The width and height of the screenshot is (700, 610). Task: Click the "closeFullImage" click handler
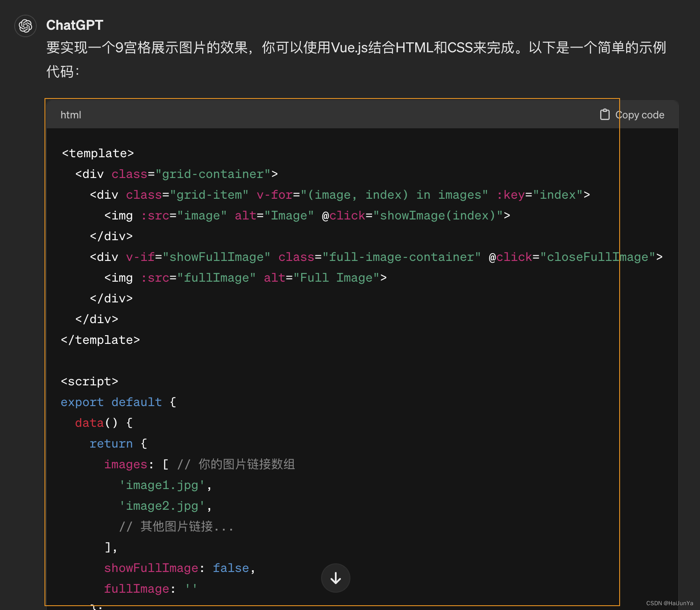coord(598,257)
